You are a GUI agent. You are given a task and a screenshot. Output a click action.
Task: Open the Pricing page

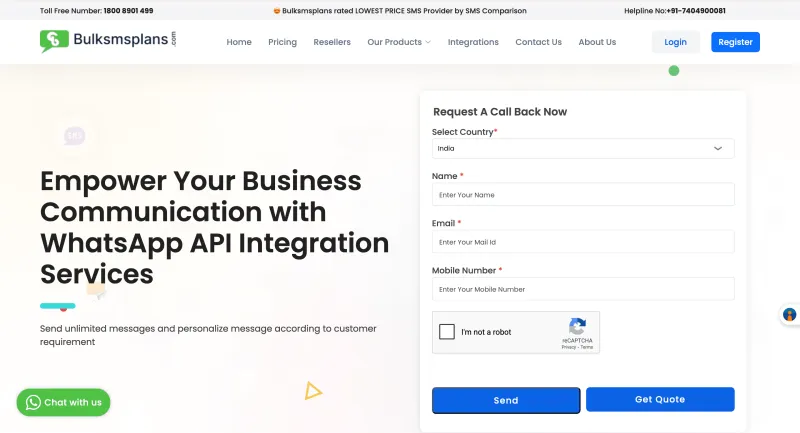282,42
